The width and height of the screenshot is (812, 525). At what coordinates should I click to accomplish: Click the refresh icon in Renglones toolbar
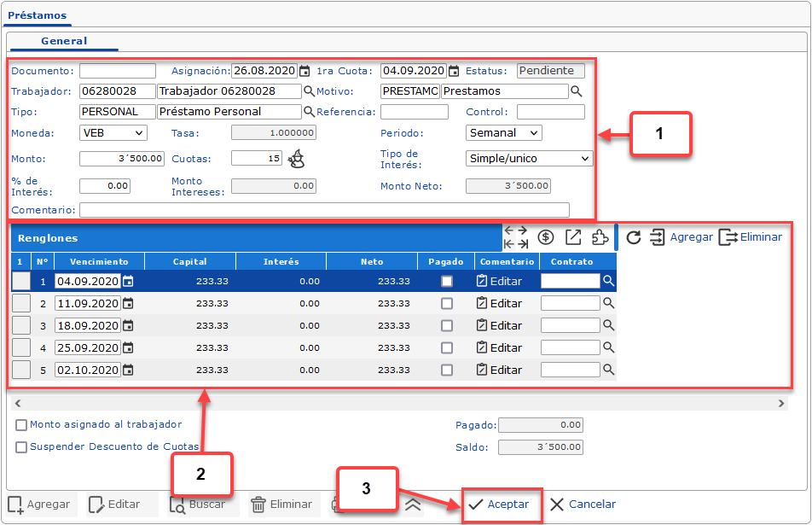point(633,237)
